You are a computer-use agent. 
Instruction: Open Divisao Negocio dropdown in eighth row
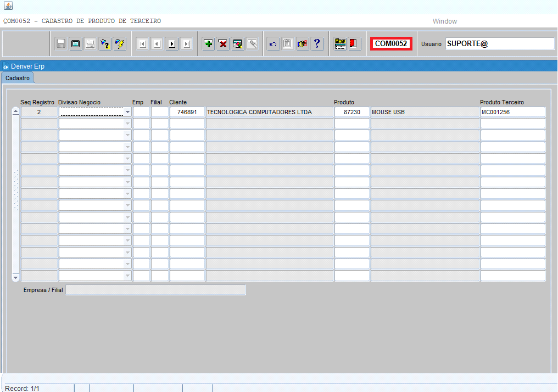(127, 194)
